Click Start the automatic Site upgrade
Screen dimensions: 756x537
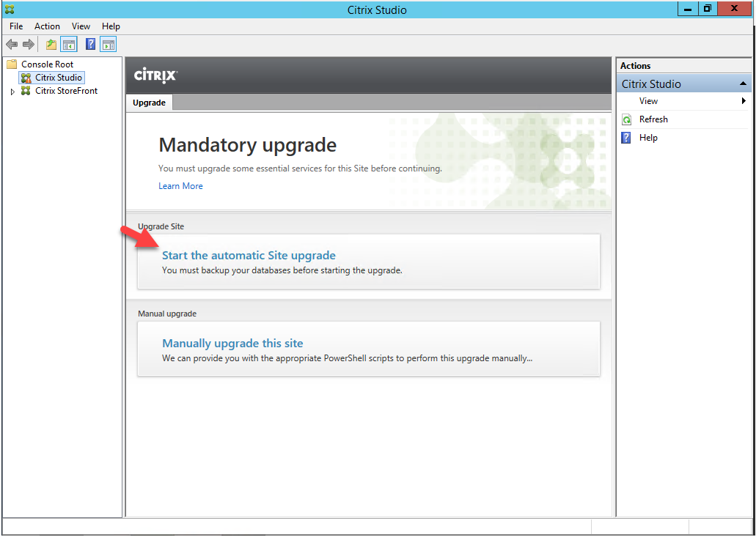(x=249, y=255)
